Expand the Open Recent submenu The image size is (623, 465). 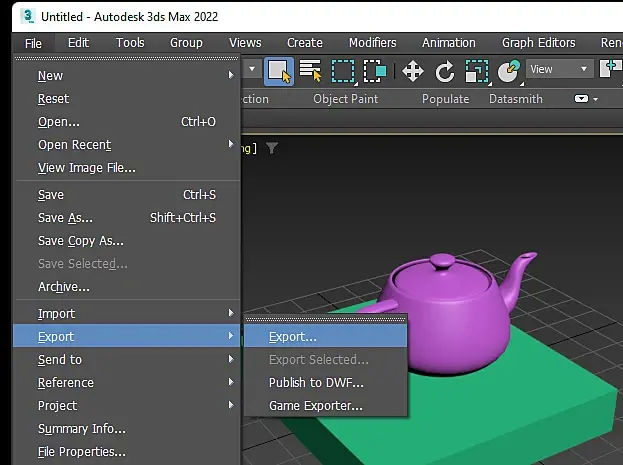[127, 145]
